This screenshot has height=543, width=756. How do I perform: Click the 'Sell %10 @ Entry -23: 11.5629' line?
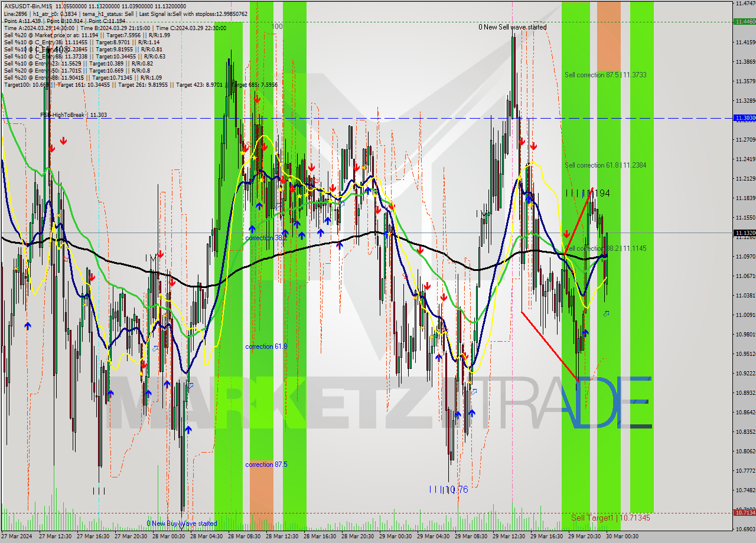tap(78, 63)
